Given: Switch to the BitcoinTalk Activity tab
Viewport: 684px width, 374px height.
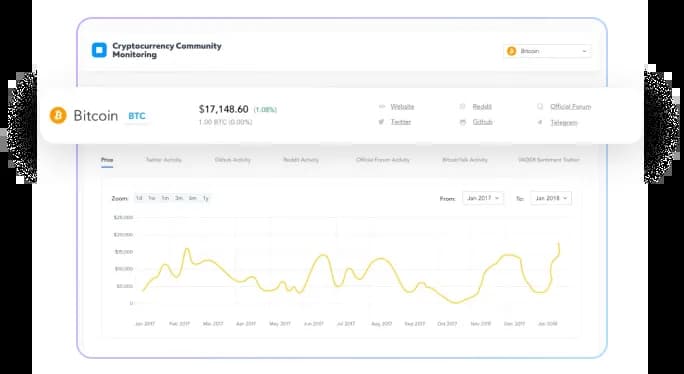Looking at the screenshot, I should 465,160.
